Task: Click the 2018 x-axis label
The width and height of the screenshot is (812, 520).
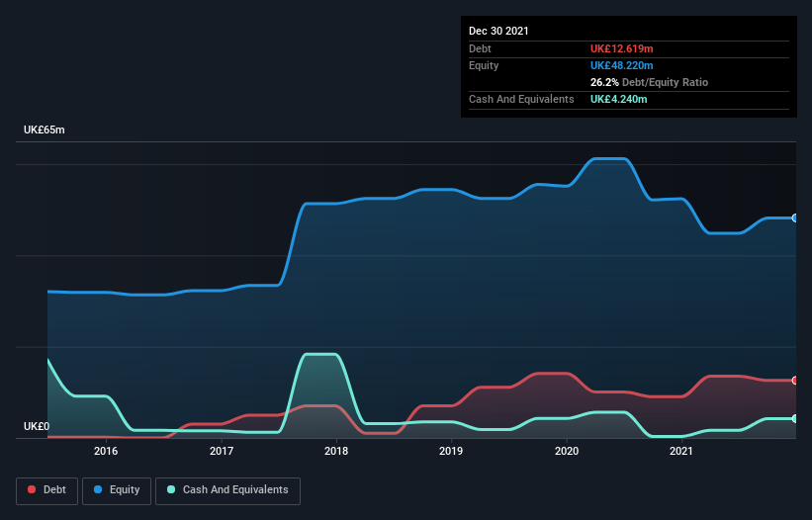Action: pos(336,451)
